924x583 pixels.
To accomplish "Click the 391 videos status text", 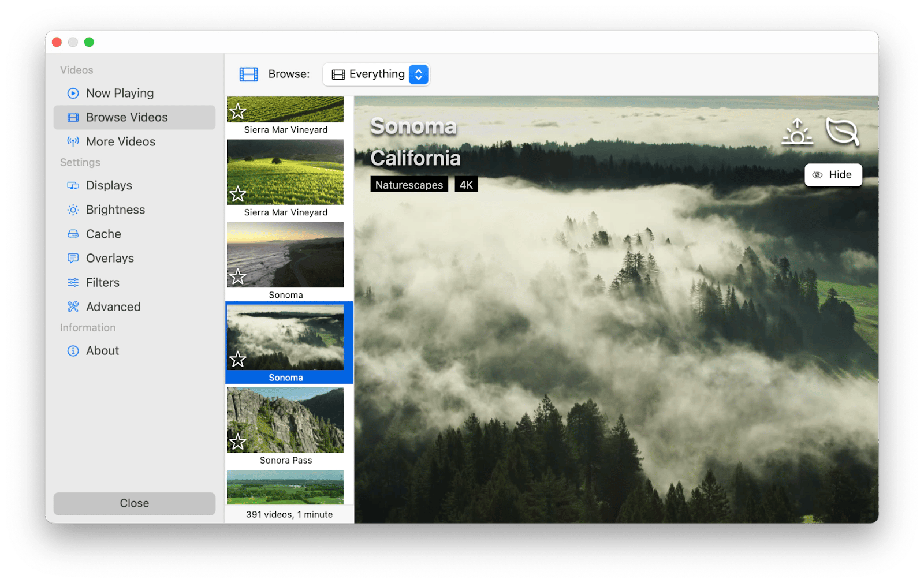I will 289,514.
